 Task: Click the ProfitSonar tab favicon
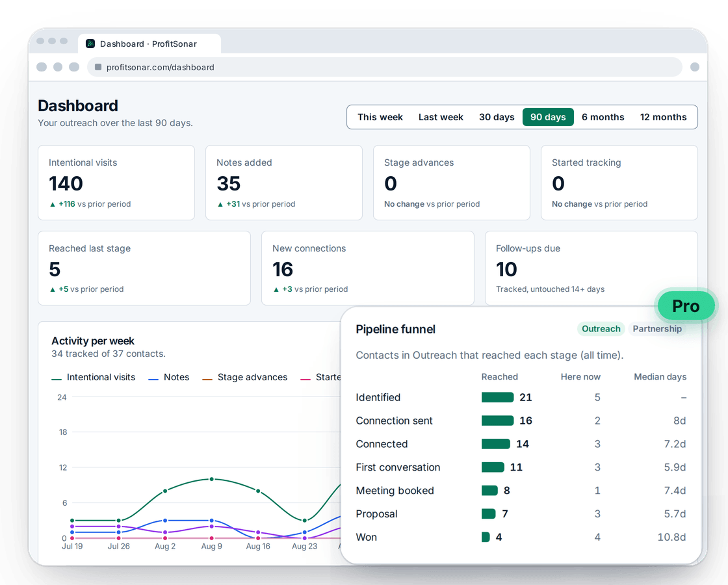90,44
